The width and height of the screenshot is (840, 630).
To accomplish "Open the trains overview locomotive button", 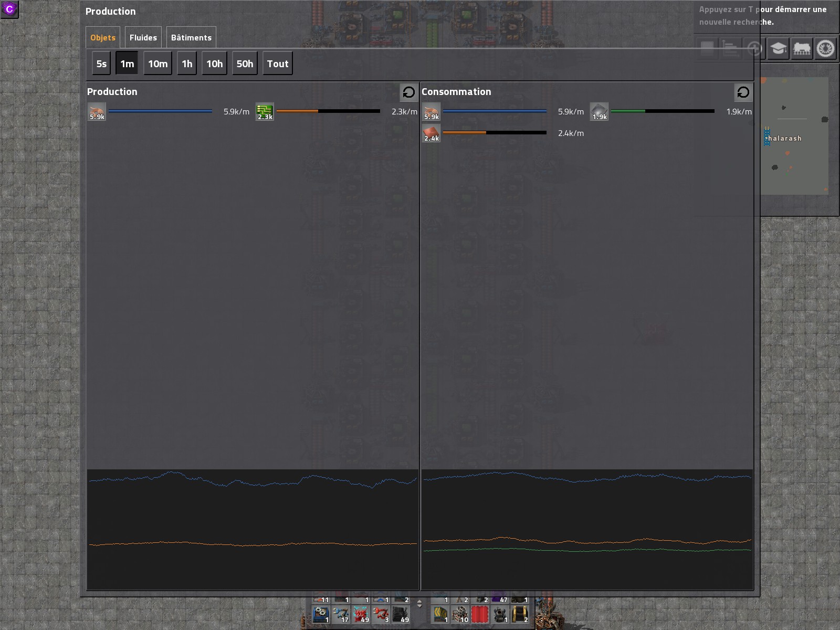I will tap(802, 49).
